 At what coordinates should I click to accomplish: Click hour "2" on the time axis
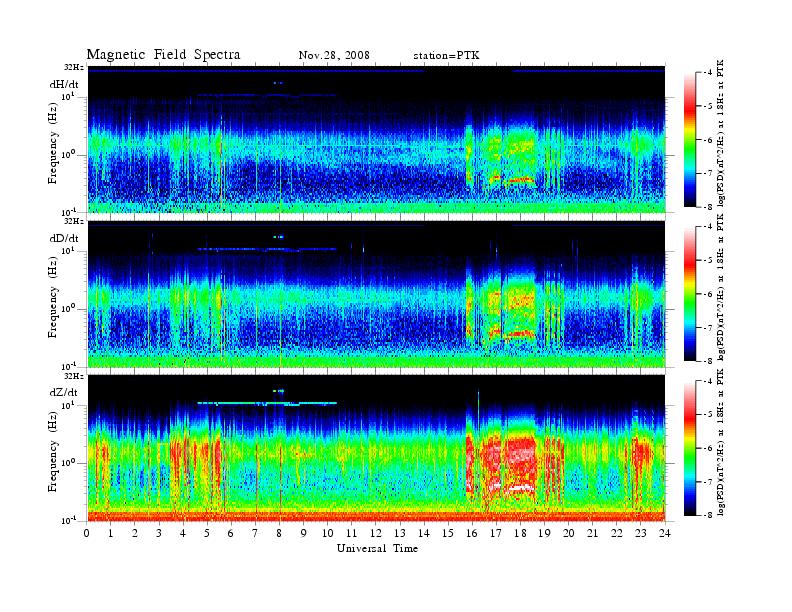tap(135, 533)
